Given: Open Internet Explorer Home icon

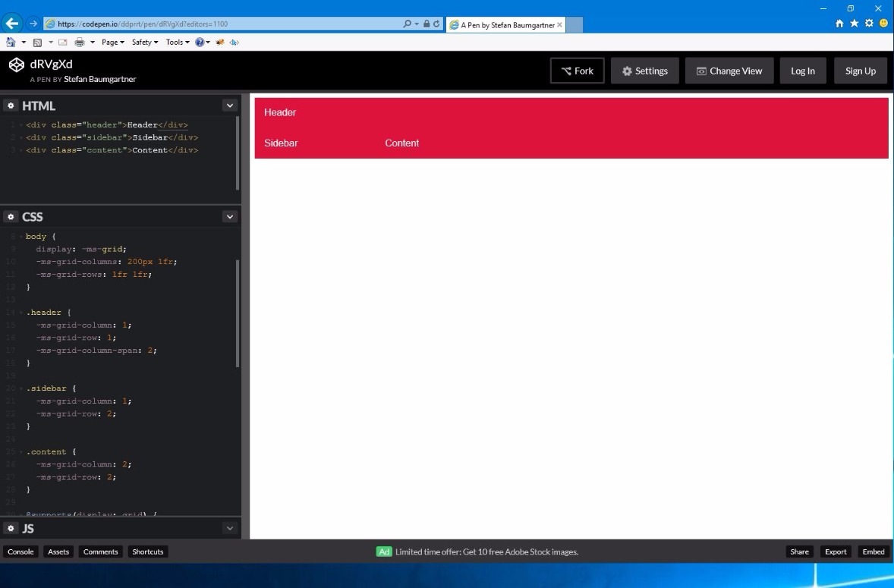Looking at the screenshot, I should coord(840,24).
